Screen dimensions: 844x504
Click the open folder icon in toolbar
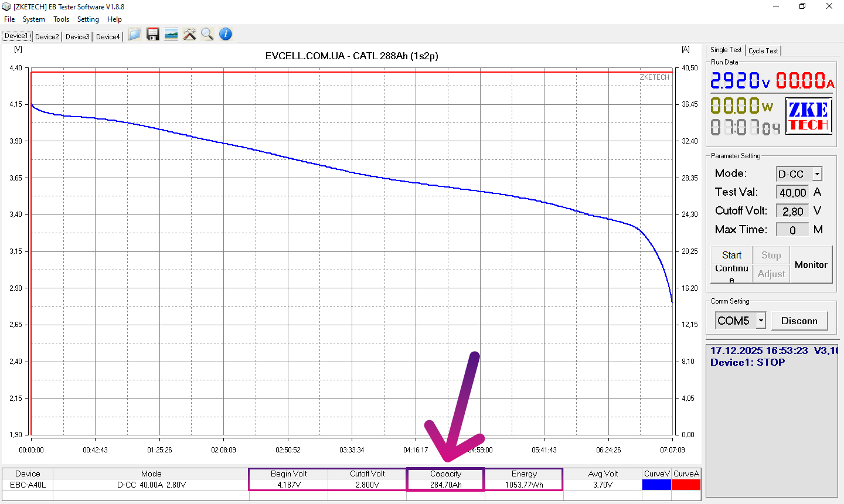[134, 35]
